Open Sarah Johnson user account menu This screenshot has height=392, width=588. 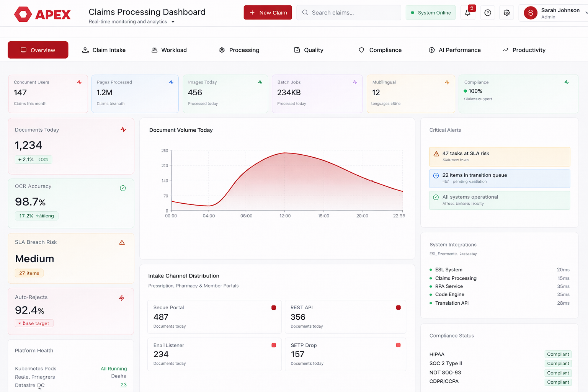(554, 13)
